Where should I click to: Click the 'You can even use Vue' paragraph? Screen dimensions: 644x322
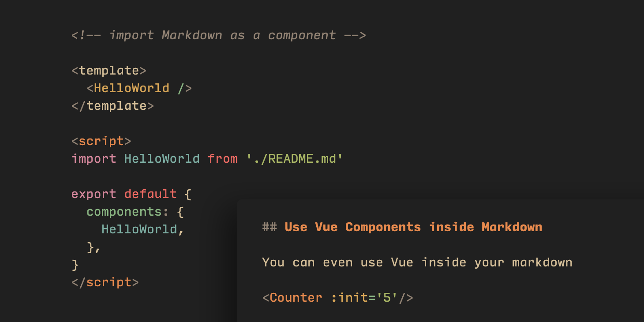417,262
